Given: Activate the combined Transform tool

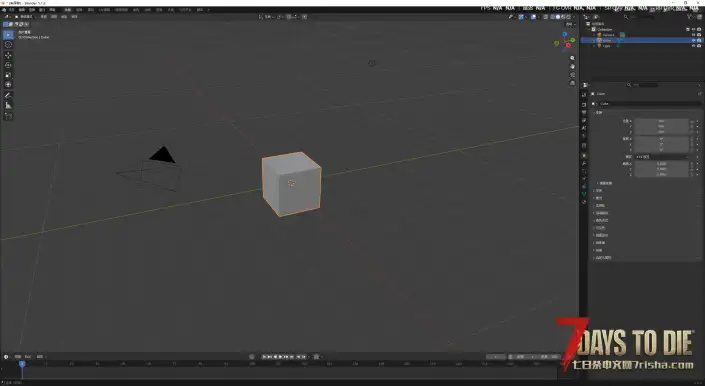Looking at the screenshot, I should click(8, 84).
